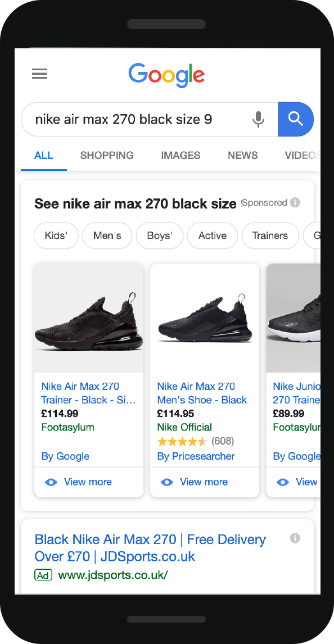The width and height of the screenshot is (334, 644).
Task: Switch to the Shopping tab
Action: (x=107, y=155)
